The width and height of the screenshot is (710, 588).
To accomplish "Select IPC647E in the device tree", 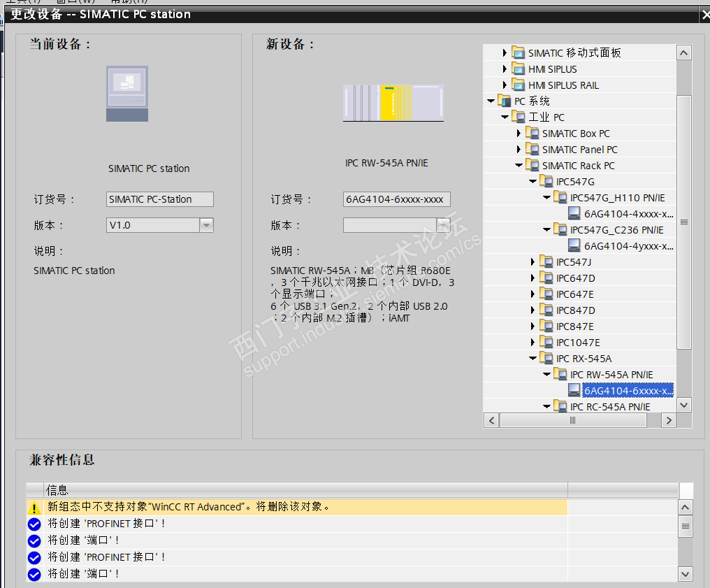I will click(574, 294).
